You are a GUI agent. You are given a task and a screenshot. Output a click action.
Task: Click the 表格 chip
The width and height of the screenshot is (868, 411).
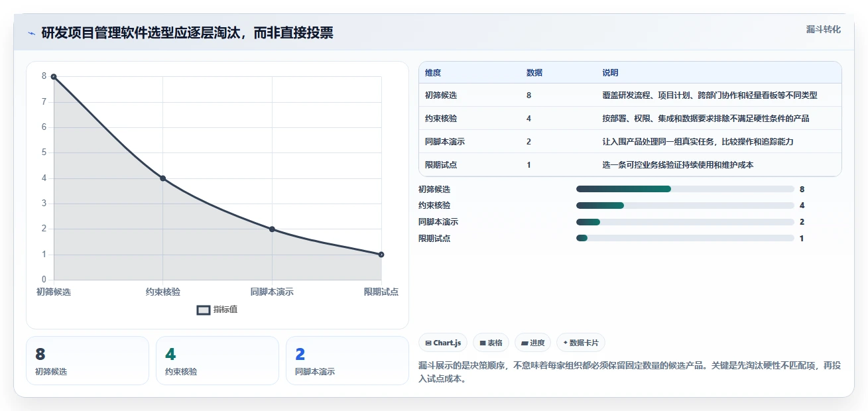point(491,343)
